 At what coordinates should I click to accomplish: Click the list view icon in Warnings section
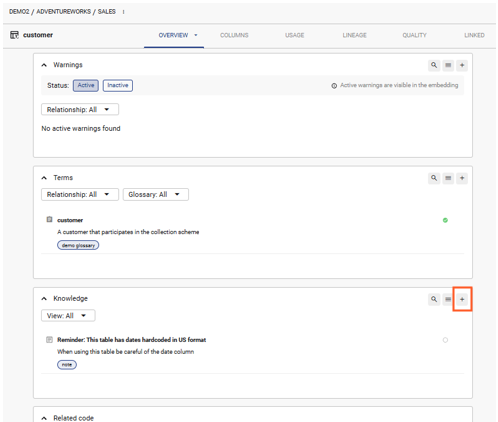(448, 65)
